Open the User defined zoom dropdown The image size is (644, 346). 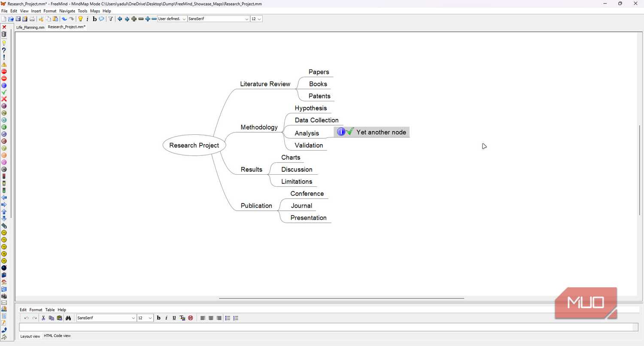coord(172,19)
